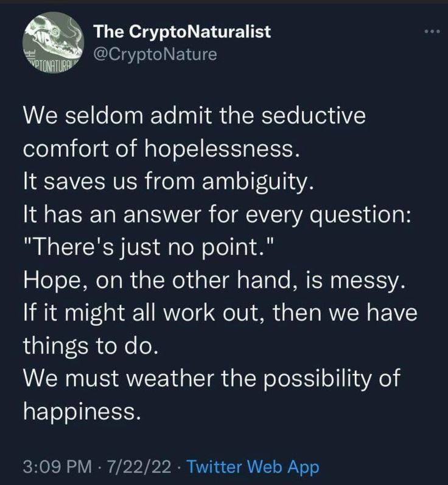Viewport: 448px width, 485px height.
Task: Click the CryptoNaturalist skull profile avatar
Action: point(54,44)
